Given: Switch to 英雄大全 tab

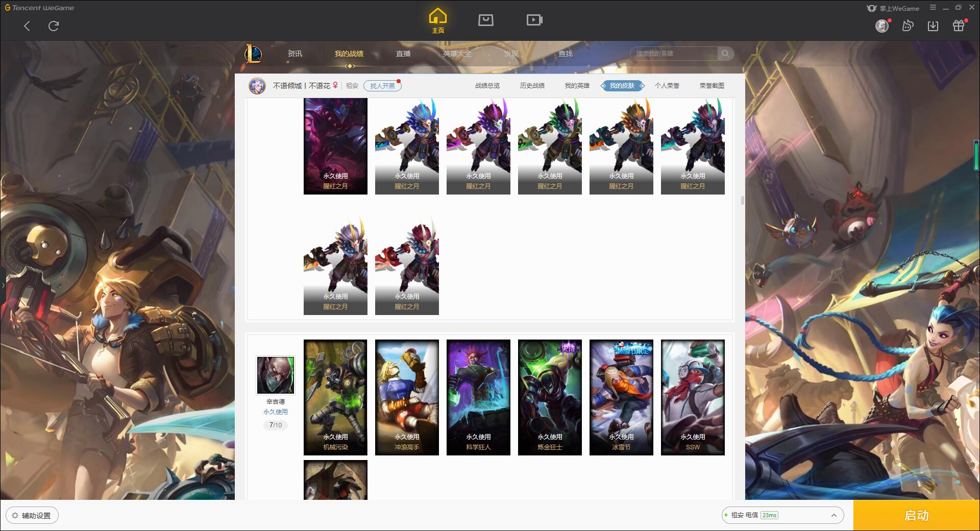Looking at the screenshot, I should (457, 54).
